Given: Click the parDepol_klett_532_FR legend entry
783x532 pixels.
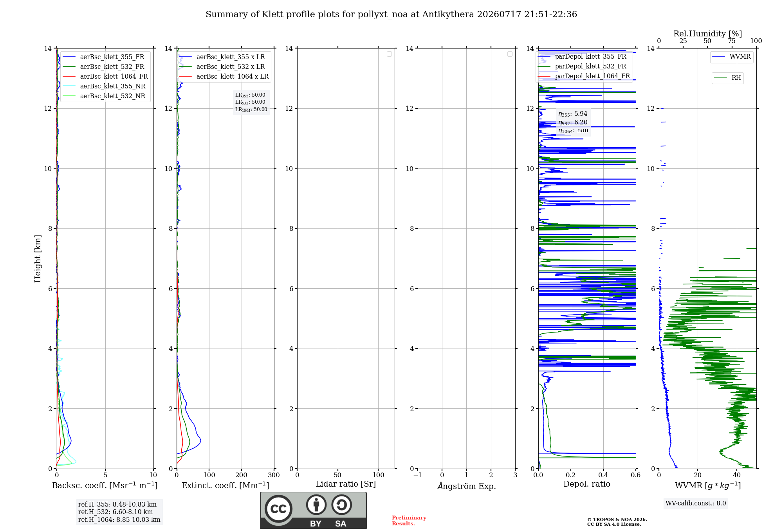Looking at the screenshot, I should [x=582, y=66].
